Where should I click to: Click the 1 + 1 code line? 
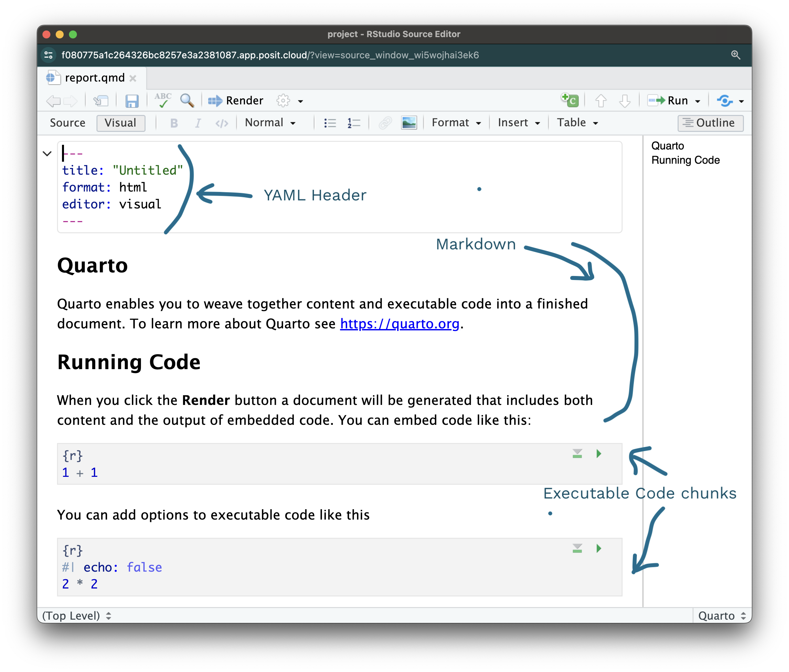pos(80,473)
